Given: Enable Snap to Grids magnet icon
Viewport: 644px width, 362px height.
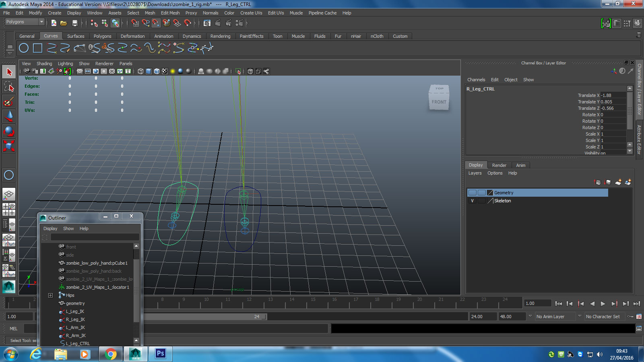Looking at the screenshot, I should click(135, 23).
